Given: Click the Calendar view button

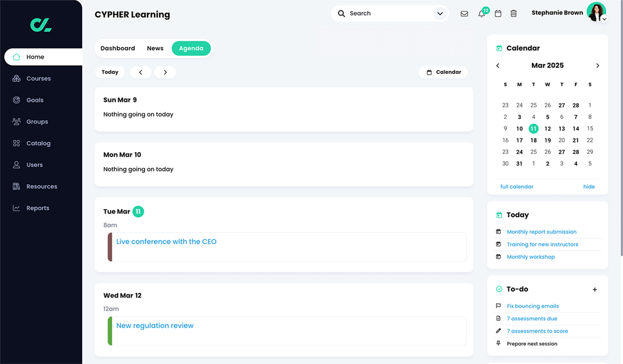Looking at the screenshot, I should point(443,72).
